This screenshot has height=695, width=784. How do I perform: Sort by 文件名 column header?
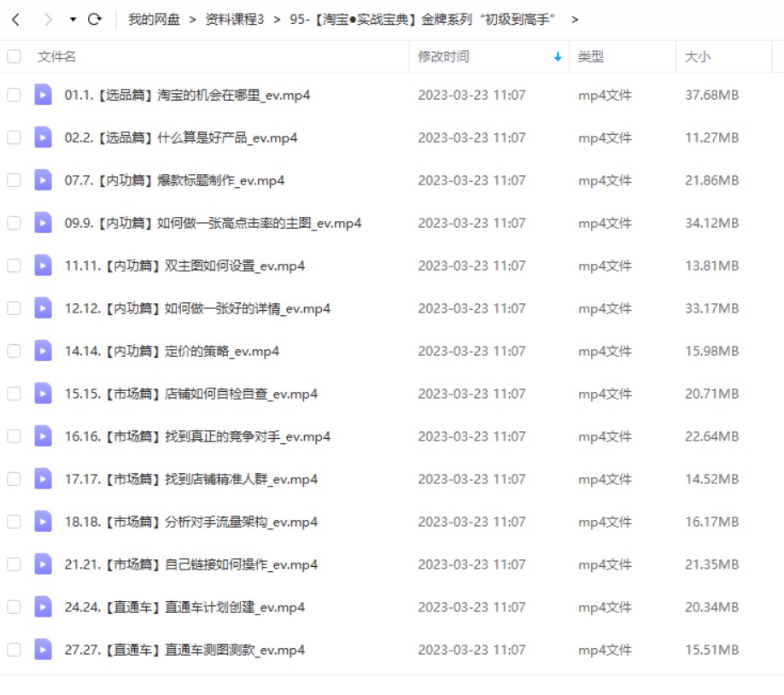(56, 56)
